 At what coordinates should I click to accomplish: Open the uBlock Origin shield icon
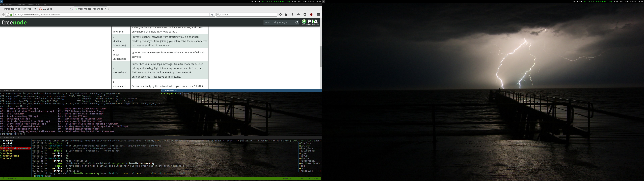click(x=311, y=15)
